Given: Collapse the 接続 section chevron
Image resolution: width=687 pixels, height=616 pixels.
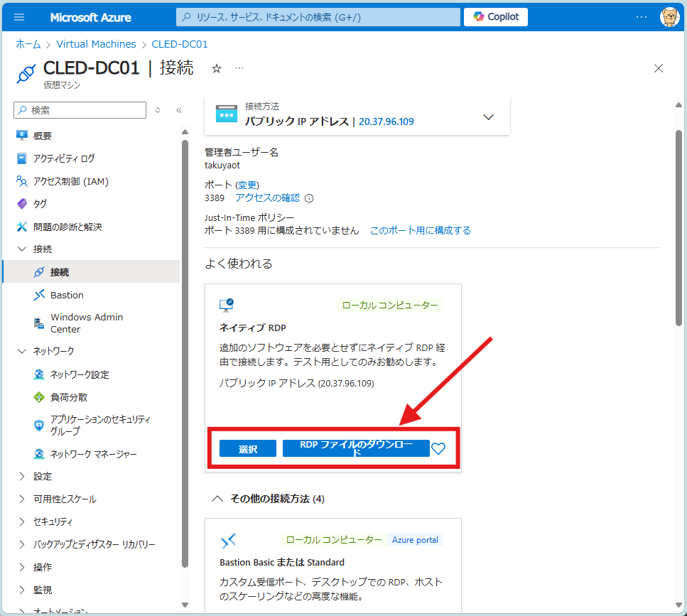Looking at the screenshot, I should (x=22, y=249).
